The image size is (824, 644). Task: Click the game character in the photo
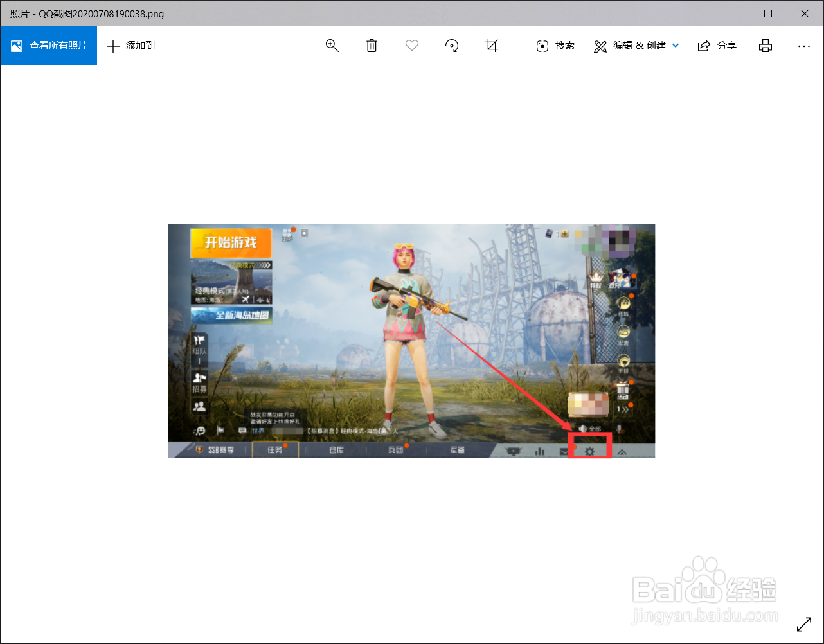tap(411, 339)
